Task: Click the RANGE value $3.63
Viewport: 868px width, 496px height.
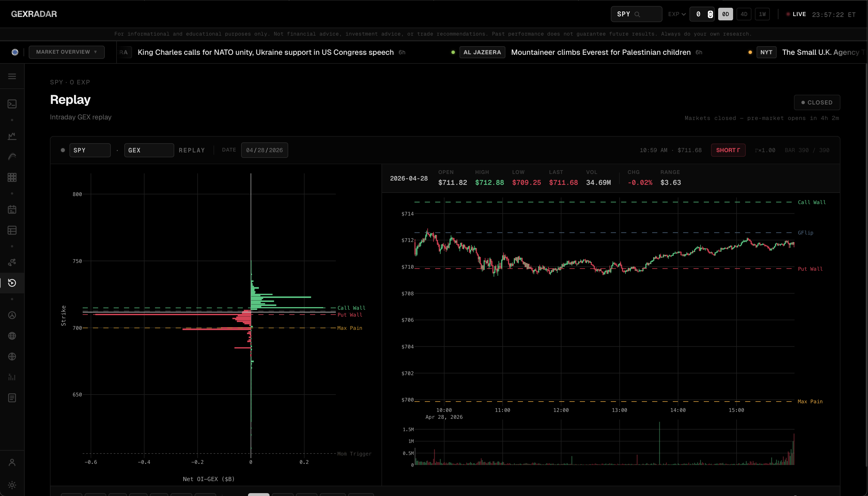Action: point(671,183)
